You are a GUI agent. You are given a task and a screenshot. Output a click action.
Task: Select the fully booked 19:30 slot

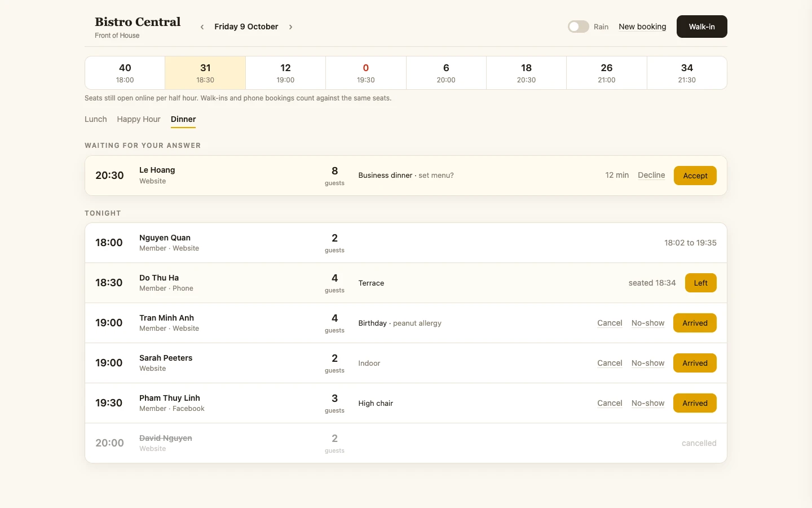coord(366,73)
